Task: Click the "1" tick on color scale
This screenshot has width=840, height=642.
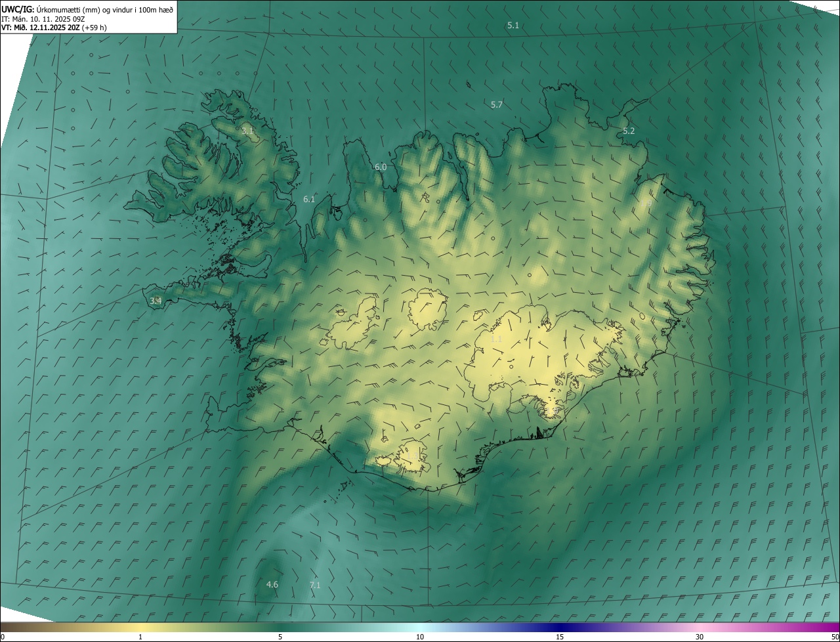Action: (x=140, y=637)
